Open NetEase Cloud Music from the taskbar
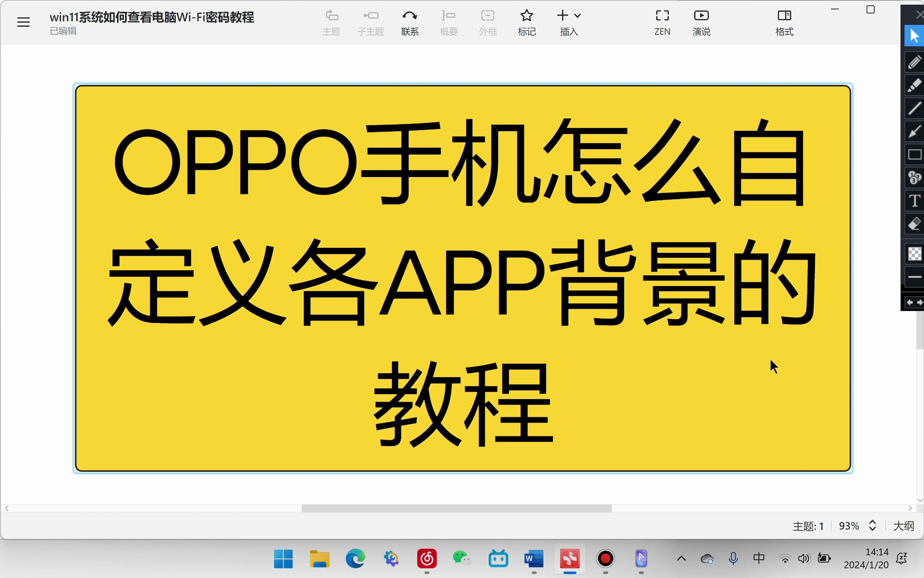Image resolution: width=924 pixels, height=578 pixels. pyautogui.click(x=427, y=559)
